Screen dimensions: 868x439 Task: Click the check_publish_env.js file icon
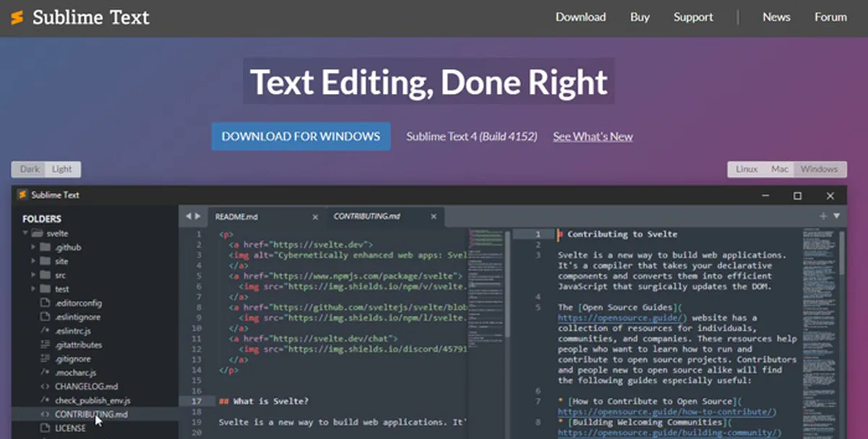point(46,400)
